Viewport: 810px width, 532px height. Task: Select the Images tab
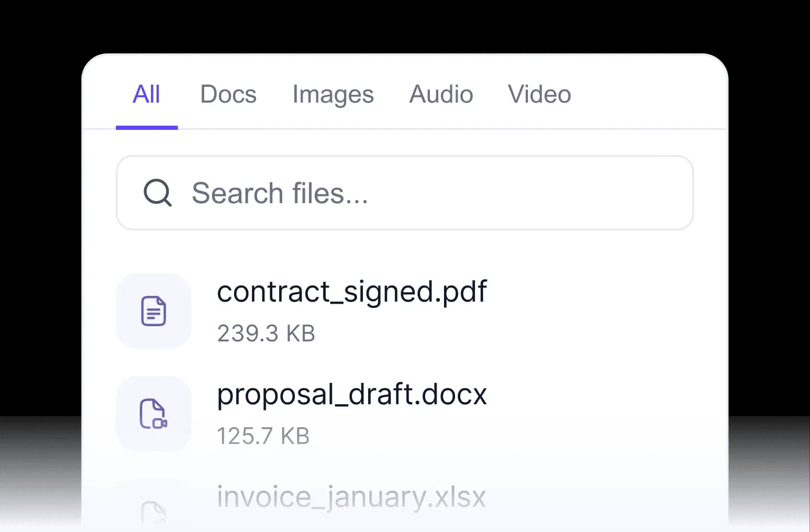(x=333, y=95)
